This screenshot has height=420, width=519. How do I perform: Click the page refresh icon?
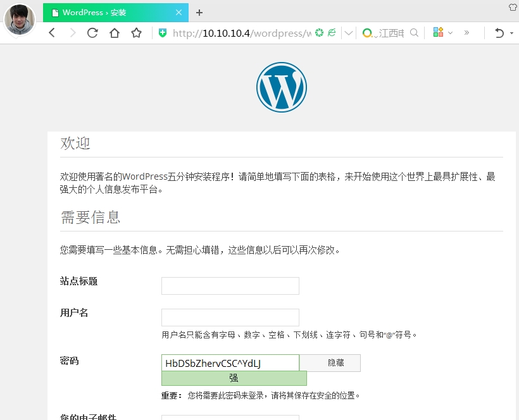coord(92,33)
